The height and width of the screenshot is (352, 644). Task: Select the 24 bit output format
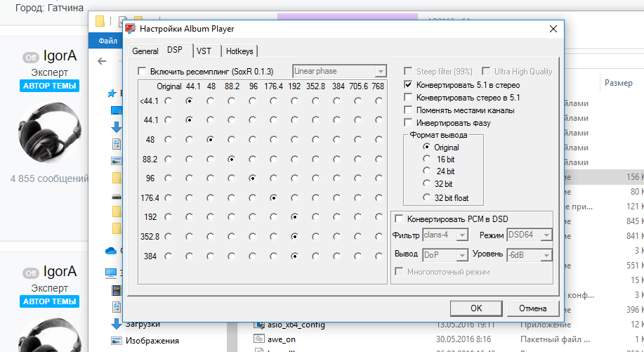427,171
